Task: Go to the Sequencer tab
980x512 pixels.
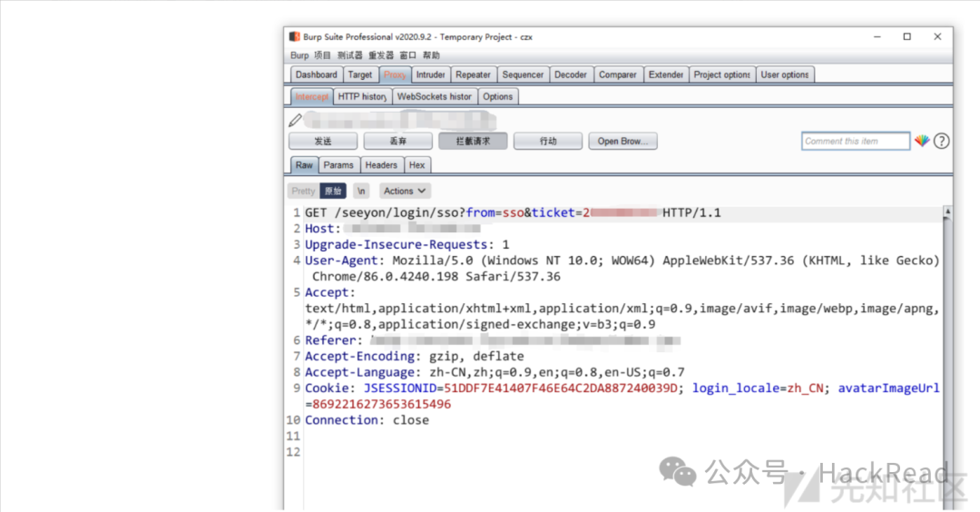Action: (523, 74)
